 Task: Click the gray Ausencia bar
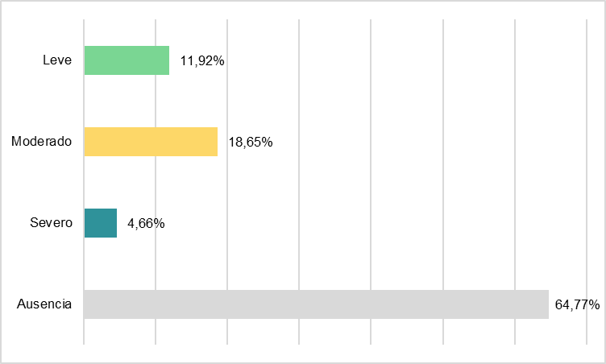(x=316, y=304)
